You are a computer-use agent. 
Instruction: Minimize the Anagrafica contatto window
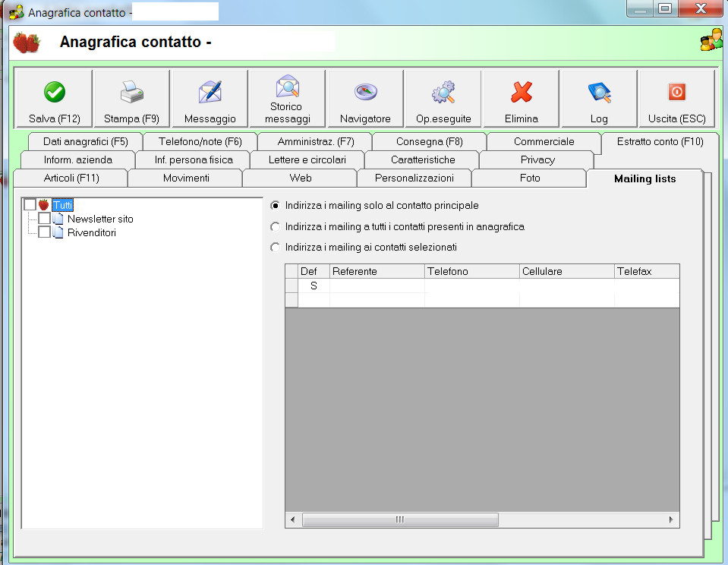640,8
